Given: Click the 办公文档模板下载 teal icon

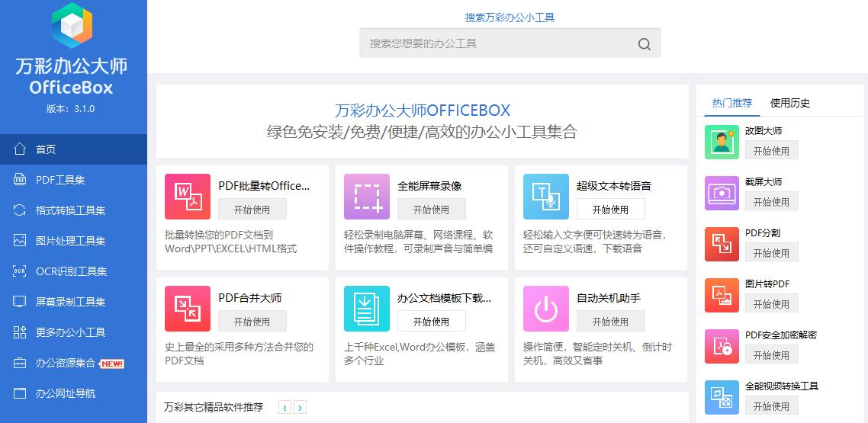Looking at the screenshot, I should click(x=366, y=309).
